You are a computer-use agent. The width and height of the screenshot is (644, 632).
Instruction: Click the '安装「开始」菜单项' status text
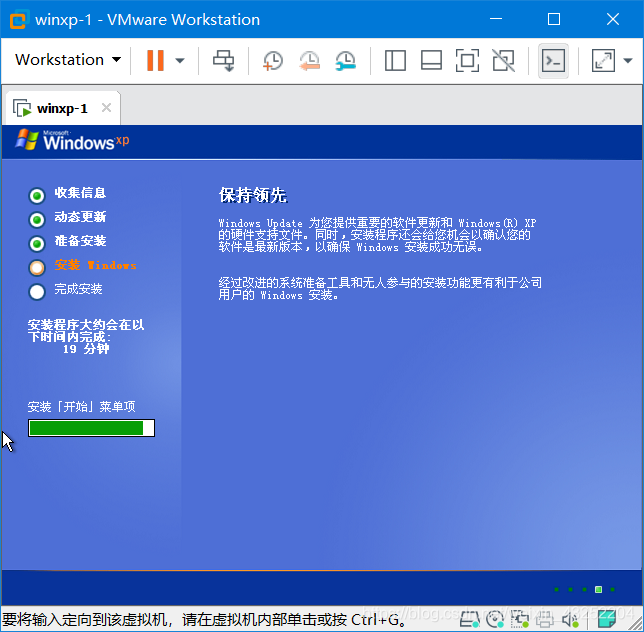tap(81, 407)
